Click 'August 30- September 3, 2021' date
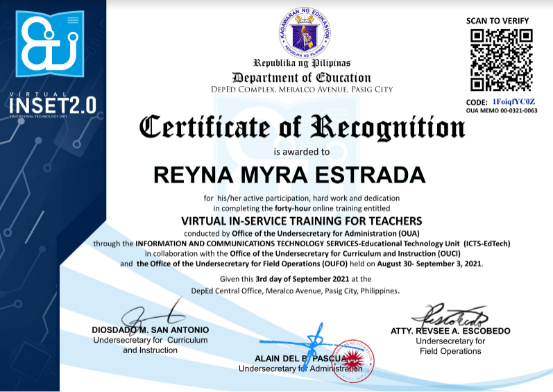The image size is (553, 392). coord(429,264)
